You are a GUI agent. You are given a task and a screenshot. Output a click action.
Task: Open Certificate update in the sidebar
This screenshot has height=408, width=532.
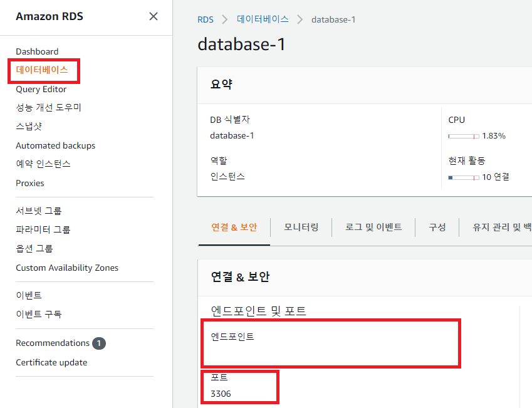[x=51, y=362]
